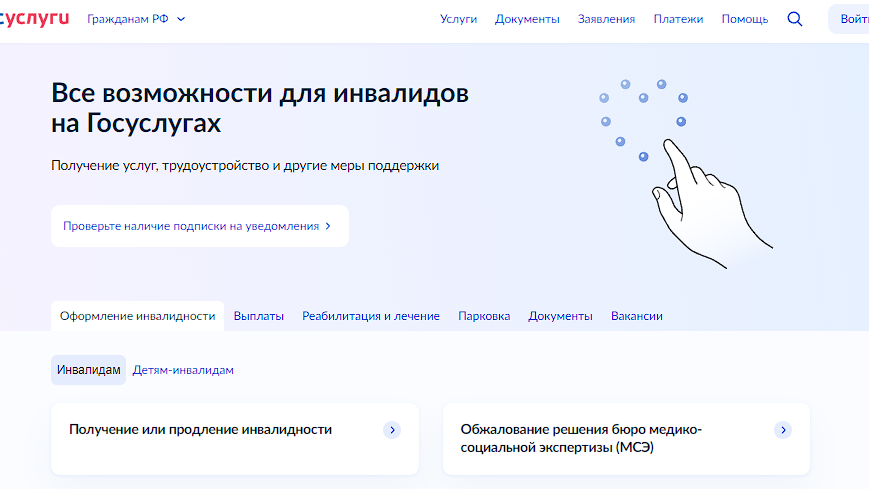This screenshot has height=489, width=869.
Task: Switch to the Вакансии tab
Action: [x=637, y=316]
